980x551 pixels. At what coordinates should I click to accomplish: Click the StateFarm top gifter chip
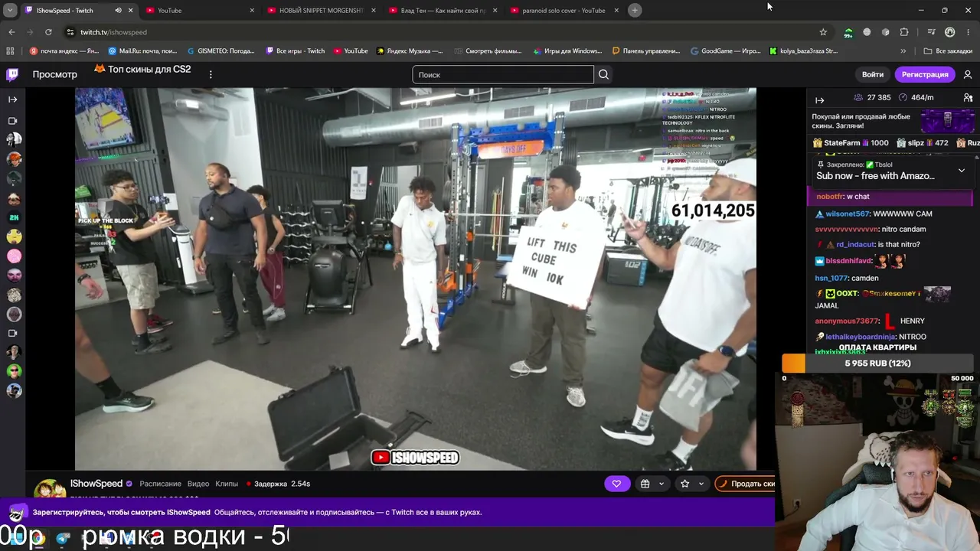pos(851,143)
